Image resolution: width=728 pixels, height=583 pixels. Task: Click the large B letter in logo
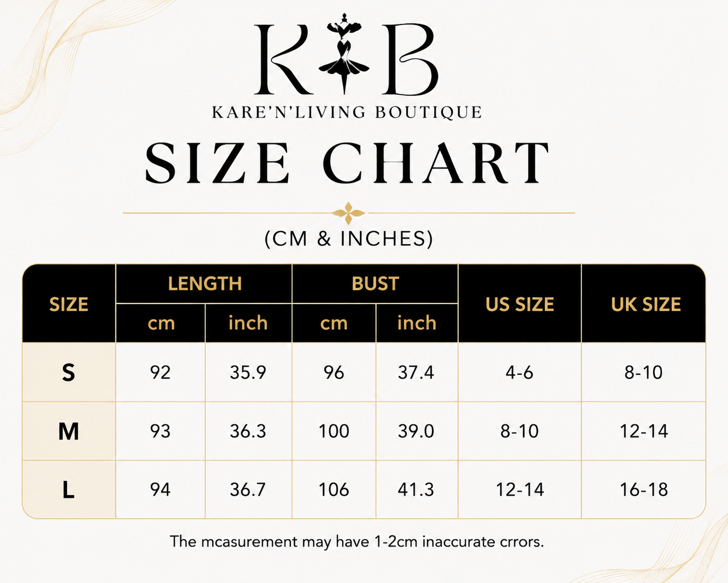(410, 59)
